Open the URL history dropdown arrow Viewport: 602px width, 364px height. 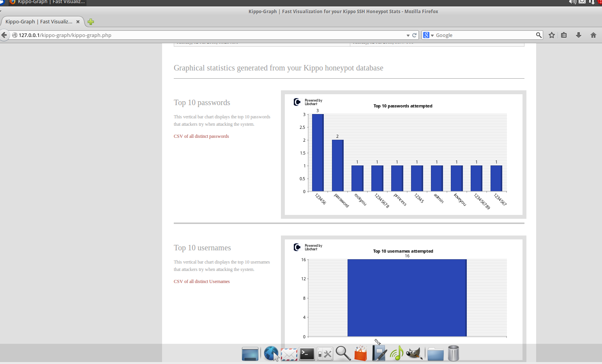click(408, 35)
